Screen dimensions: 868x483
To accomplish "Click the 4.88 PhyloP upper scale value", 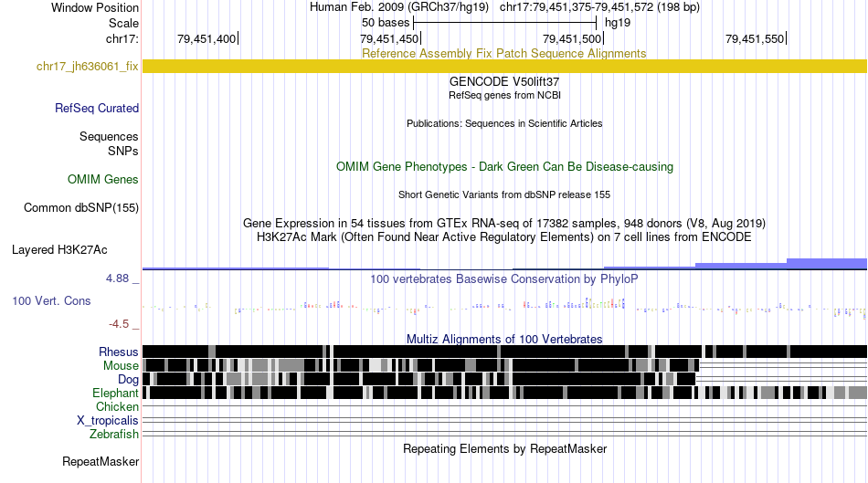I will point(117,278).
